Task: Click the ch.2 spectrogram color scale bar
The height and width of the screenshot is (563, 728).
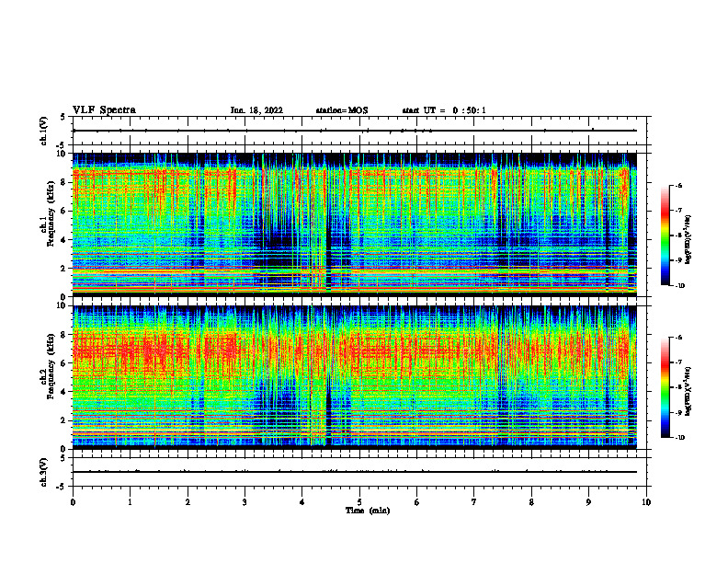Action: click(665, 387)
